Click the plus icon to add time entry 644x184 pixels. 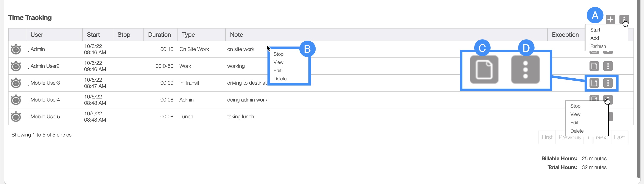coord(610,19)
